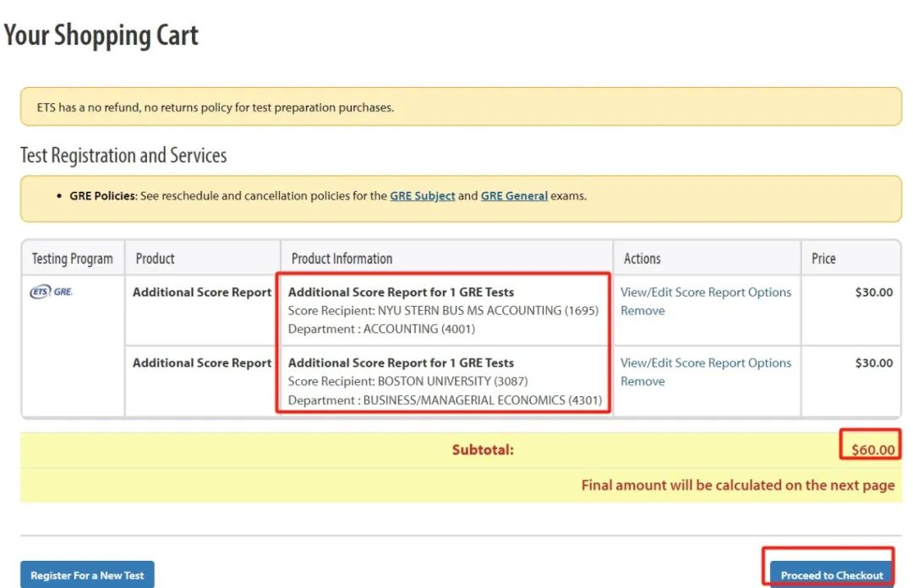Click the 'GRE Policies' bold label

point(102,196)
